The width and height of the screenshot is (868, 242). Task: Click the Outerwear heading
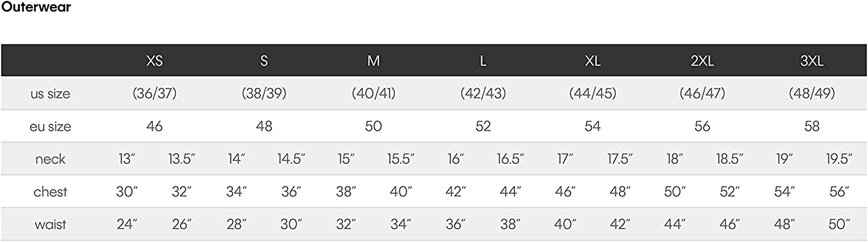pos(36,8)
